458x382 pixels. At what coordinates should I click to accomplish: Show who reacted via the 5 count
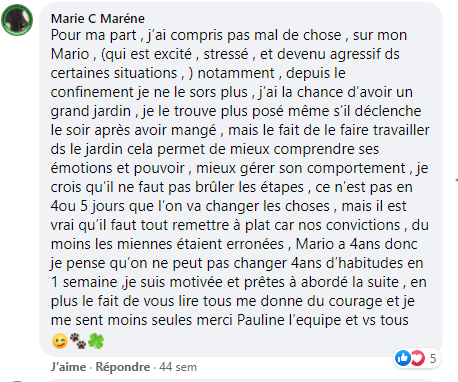click(433, 359)
